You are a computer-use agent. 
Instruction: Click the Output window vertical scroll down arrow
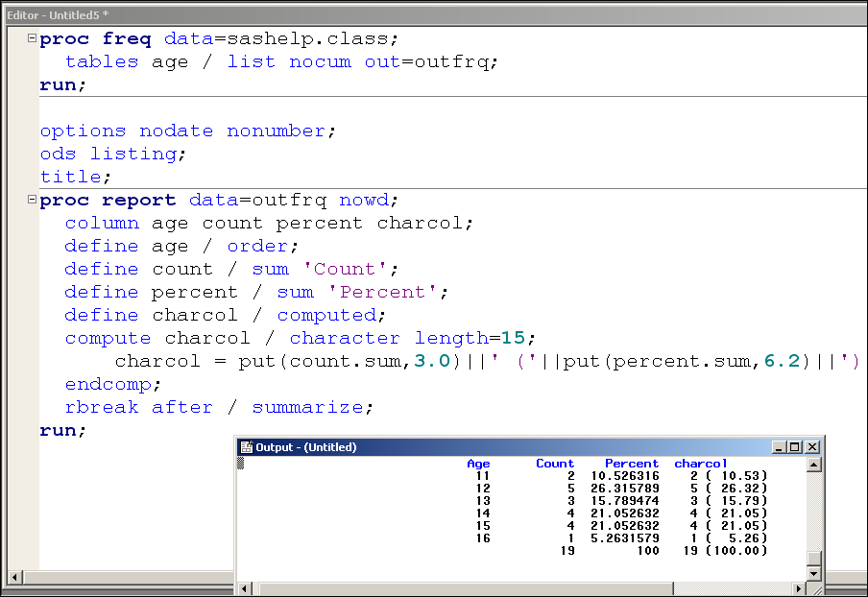[x=813, y=574]
